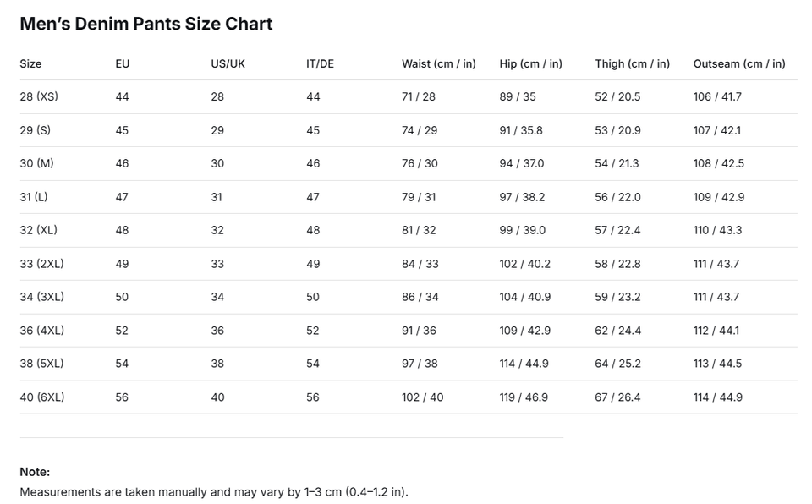Click waist value 79 / 31
The height and width of the screenshot is (504, 812).
(x=419, y=197)
